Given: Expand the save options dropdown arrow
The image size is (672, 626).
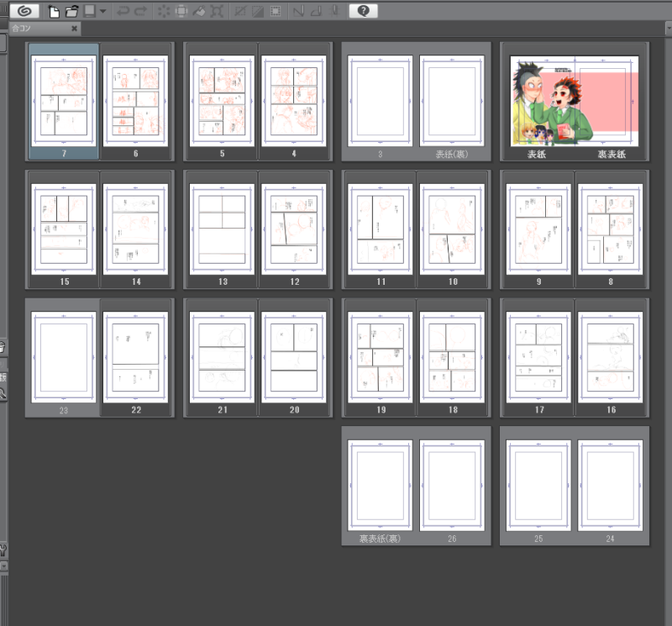Looking at the screenshot, I should tap(102, 11).
